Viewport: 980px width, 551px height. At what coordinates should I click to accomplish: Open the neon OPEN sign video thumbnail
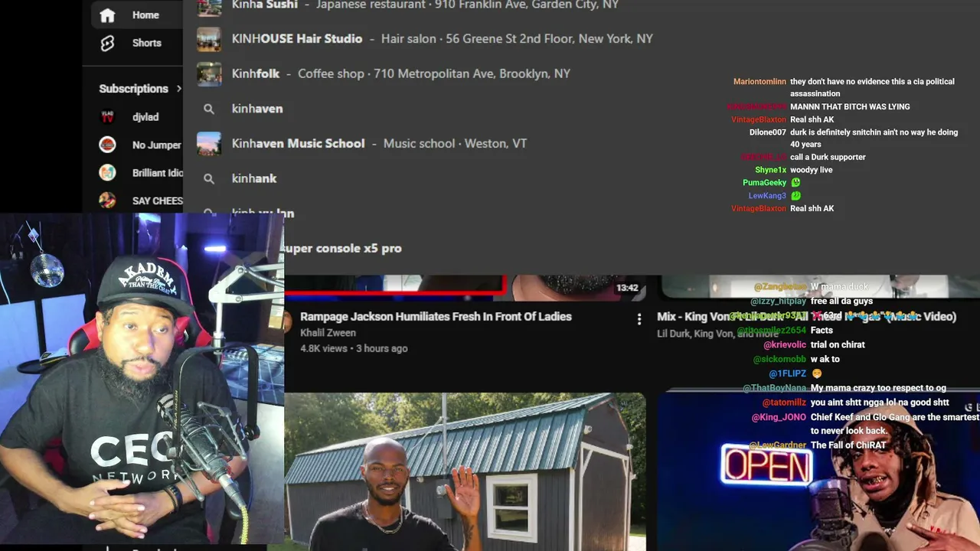coord(818,471)
